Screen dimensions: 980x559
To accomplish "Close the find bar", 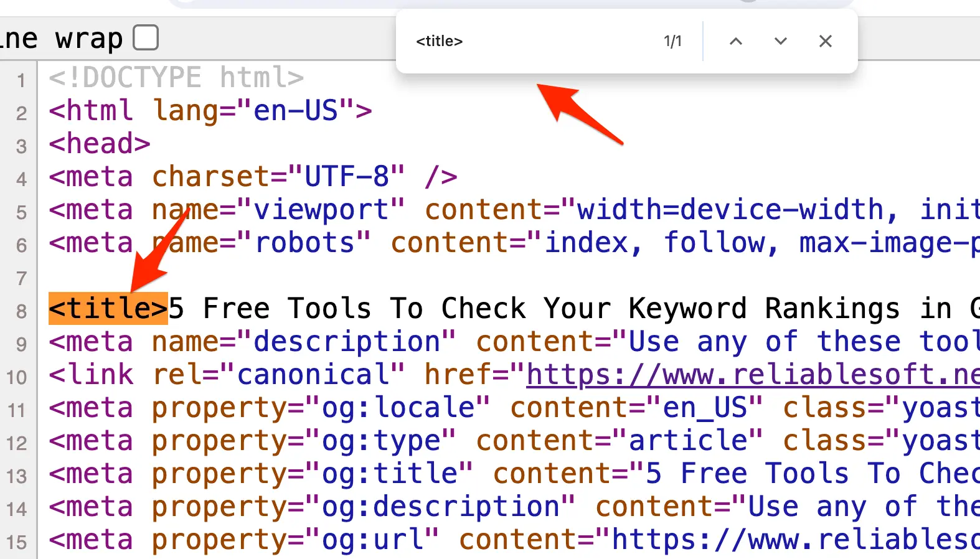I will click(825, 41).
